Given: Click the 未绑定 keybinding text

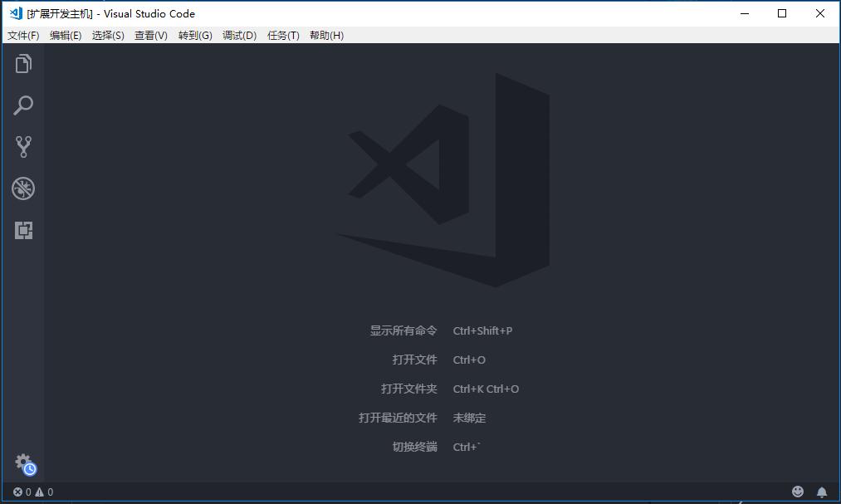Looking at the screenshot, I should pos(469,418).
